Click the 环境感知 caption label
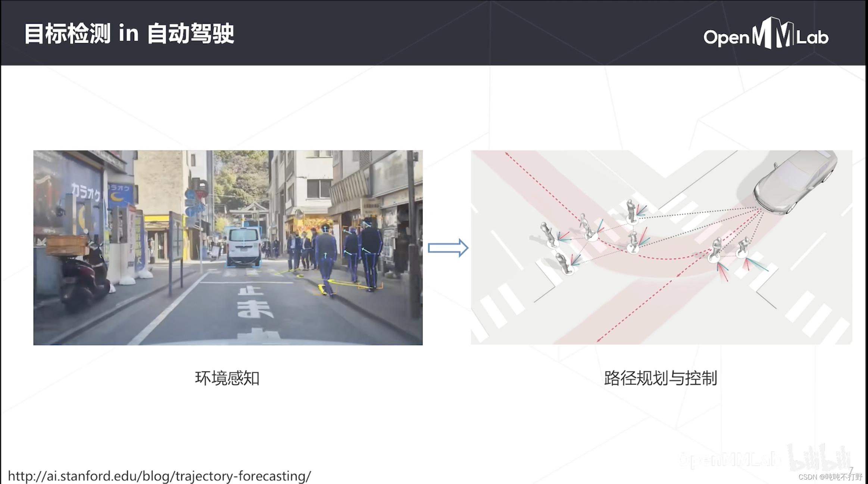Viewport: 868px width, 484px height. (228, 378)
